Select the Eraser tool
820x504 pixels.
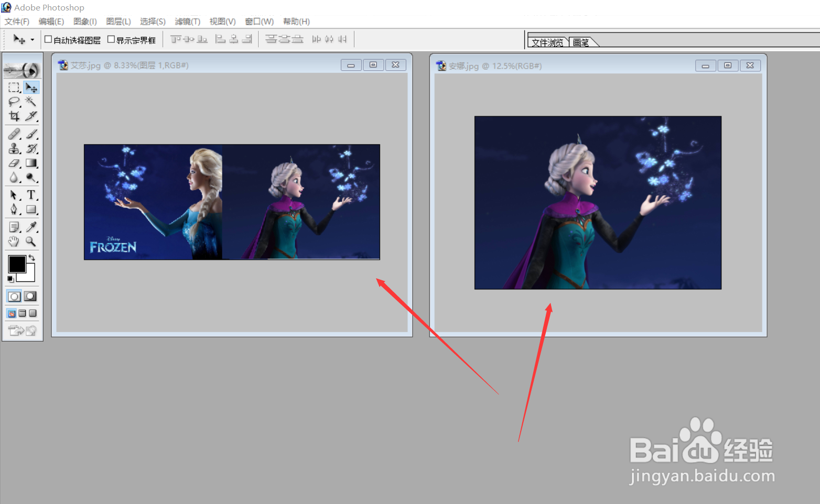(14, 163)
